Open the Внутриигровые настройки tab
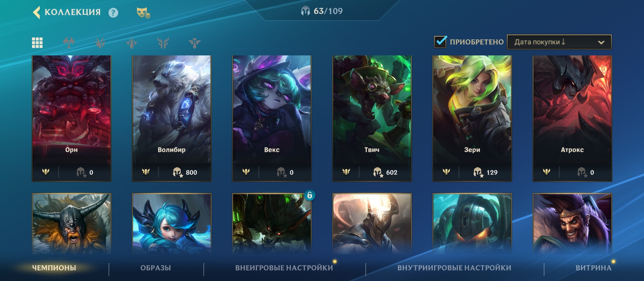The image size is (644, 281). [454, 268]
